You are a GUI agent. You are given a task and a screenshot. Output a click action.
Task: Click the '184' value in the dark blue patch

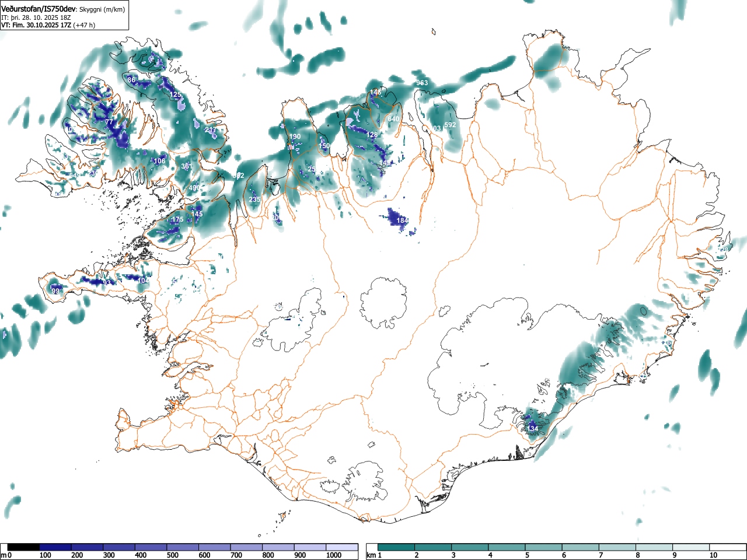(x=403, y=220)
